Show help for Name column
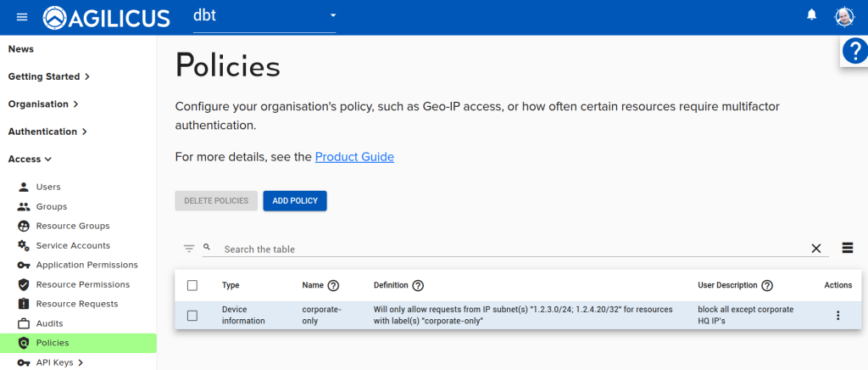The image size is (868, 370). [x=333, y=286]
